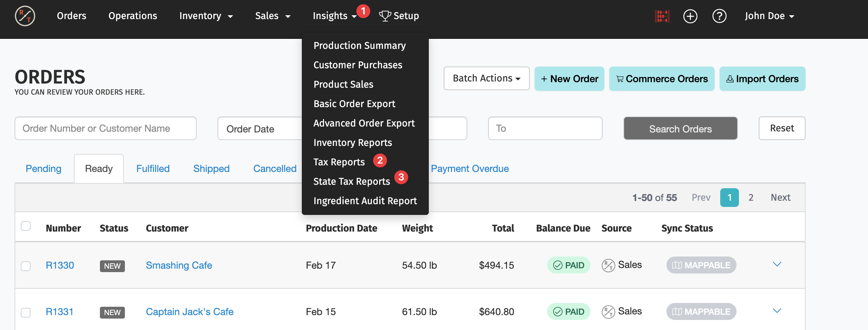Screen dimensions: 868x330
Task: Open the Batch Actions dropdown
Action: (486, 78)
